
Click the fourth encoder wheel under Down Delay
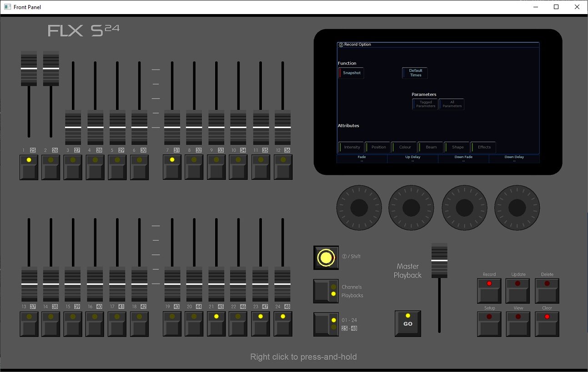(x=517, y=208)
